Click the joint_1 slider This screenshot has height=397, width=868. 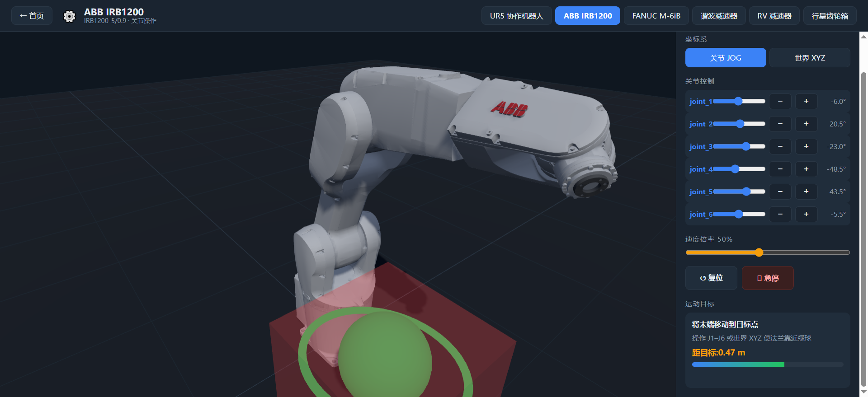coord(739,101)
